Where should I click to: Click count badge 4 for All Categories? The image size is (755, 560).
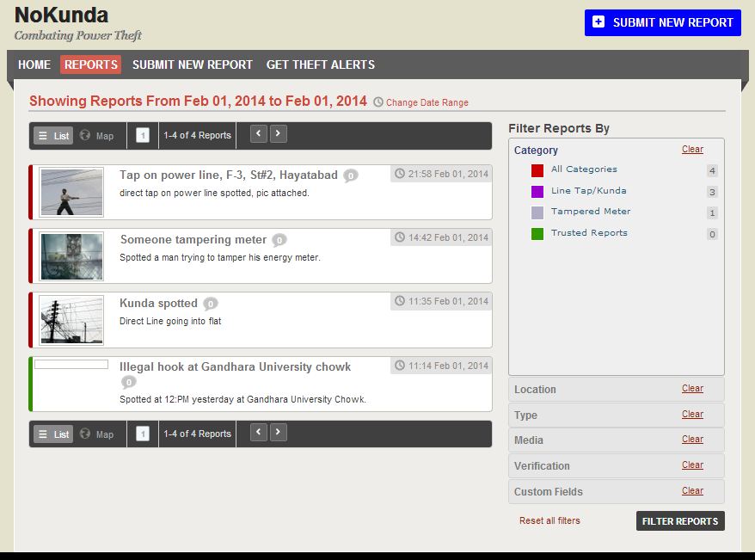[x=712, y=170]
